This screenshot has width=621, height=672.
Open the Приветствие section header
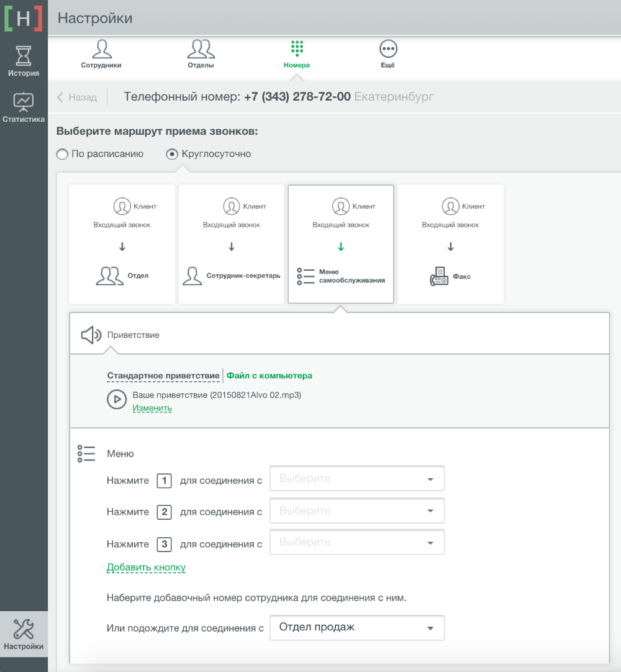pos(340,334)
